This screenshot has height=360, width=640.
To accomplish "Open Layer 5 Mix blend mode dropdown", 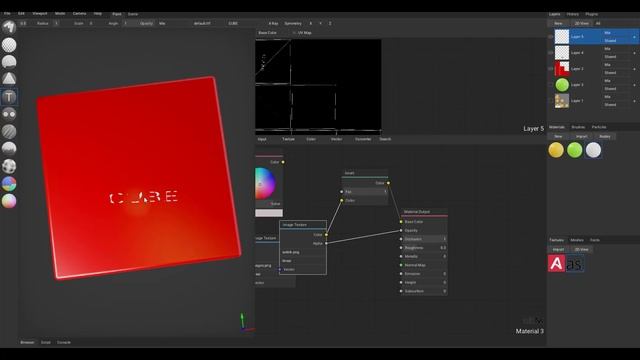I will point(616,33).
